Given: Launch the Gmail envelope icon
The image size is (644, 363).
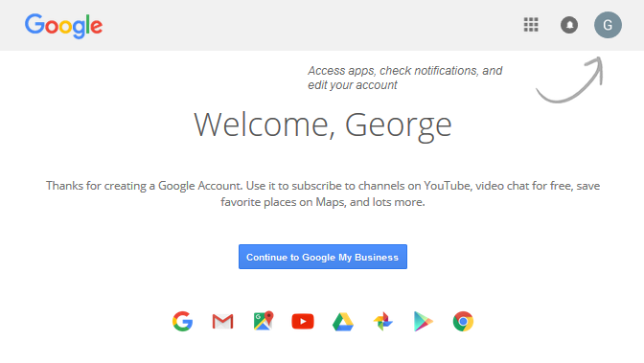Looking at the screenshot, I should (222, 322).
